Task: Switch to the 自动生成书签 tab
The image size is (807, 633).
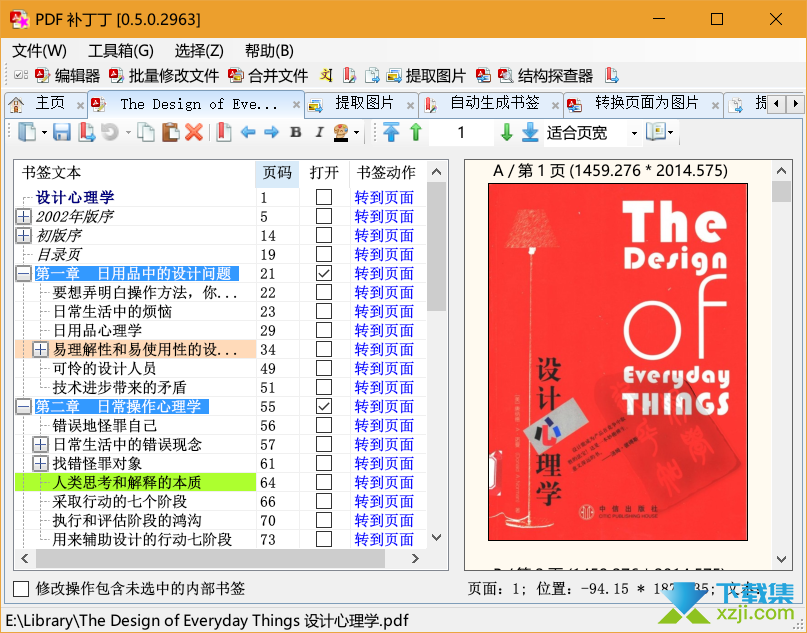Action: 490,104
